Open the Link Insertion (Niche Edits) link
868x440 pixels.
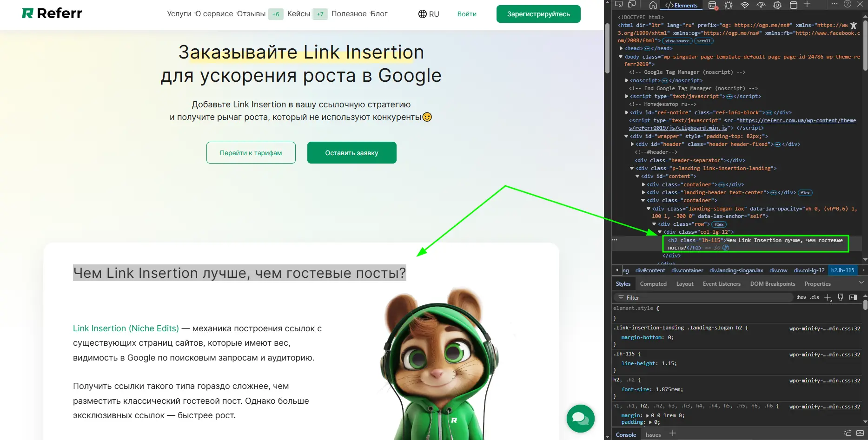point(126,328)
